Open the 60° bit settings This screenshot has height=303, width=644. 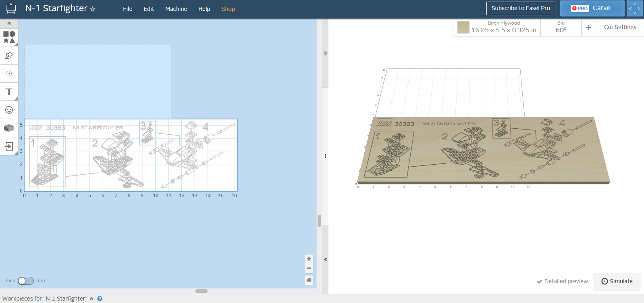click(x=561, y=27)
